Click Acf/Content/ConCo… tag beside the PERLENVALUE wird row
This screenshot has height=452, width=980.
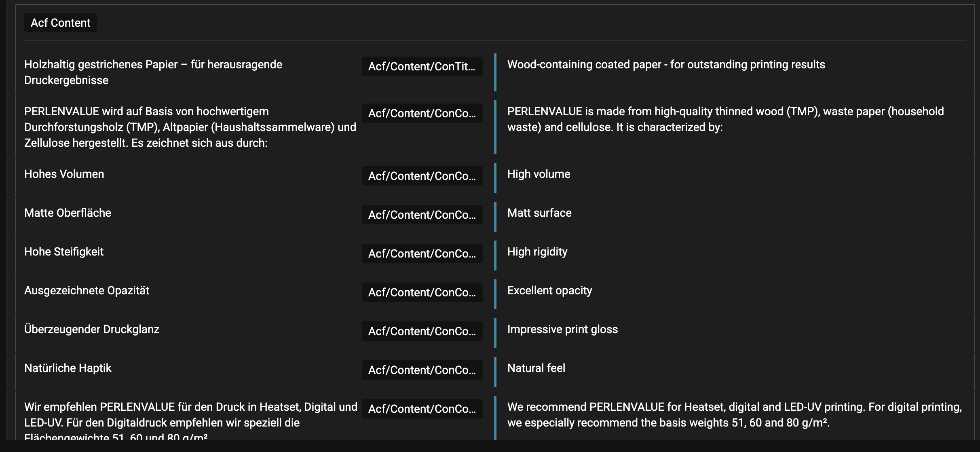(x=422, y=113)
